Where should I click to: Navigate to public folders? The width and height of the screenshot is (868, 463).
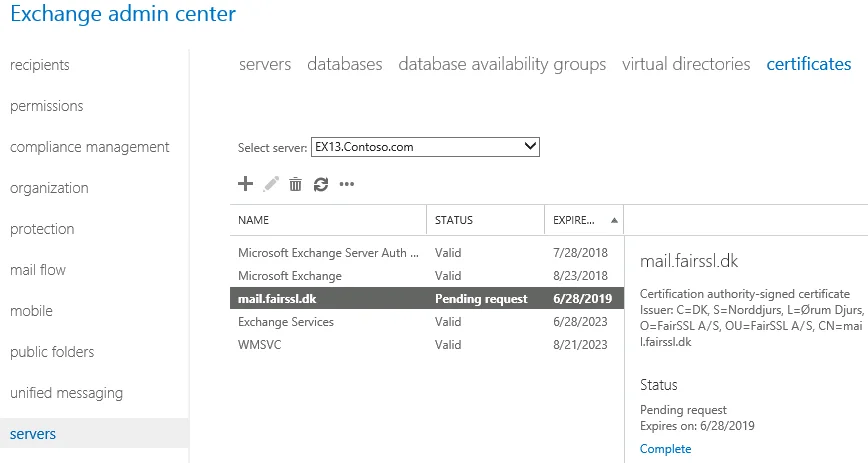52,352
